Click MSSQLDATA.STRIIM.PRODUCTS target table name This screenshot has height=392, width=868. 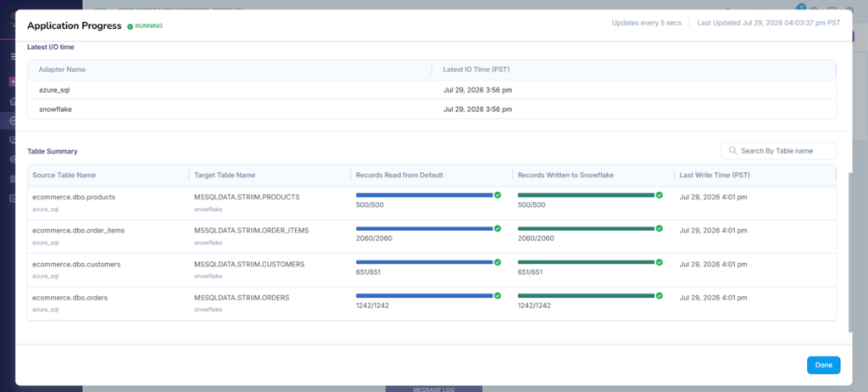(x=247, y=197)
